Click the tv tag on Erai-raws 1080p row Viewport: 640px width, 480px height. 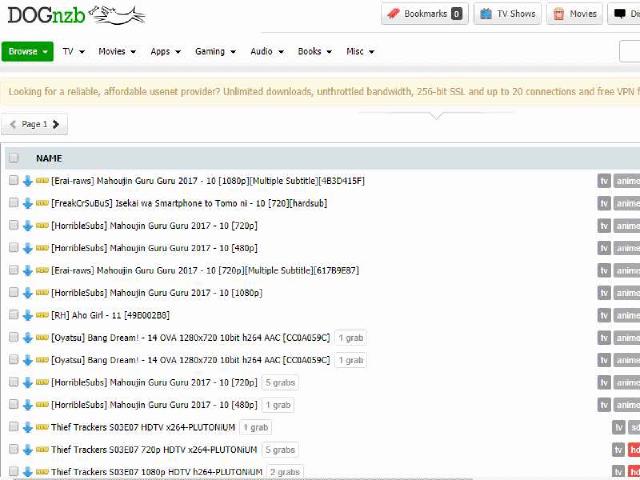coord(604,181)
